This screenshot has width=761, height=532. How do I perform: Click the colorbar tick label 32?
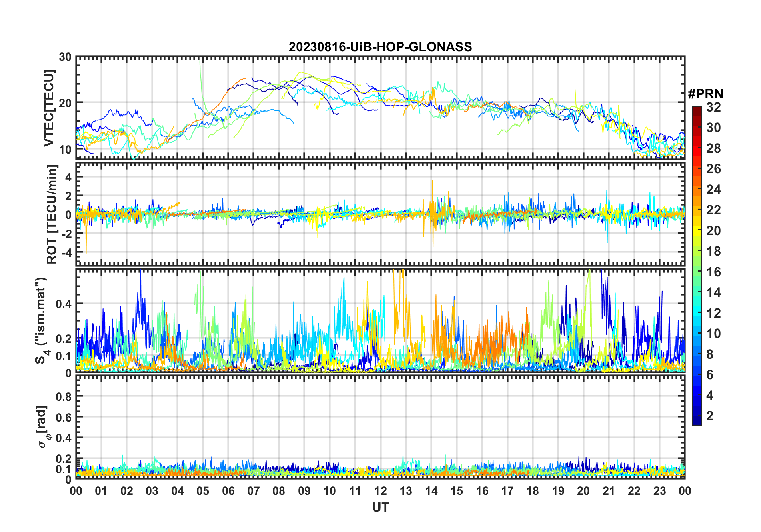713,107
